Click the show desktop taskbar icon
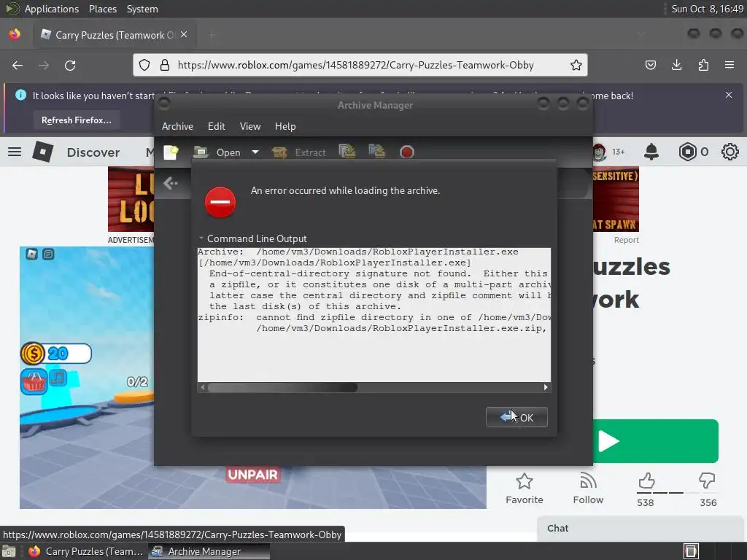Screen dimensions: 747x560 point(9,551)
